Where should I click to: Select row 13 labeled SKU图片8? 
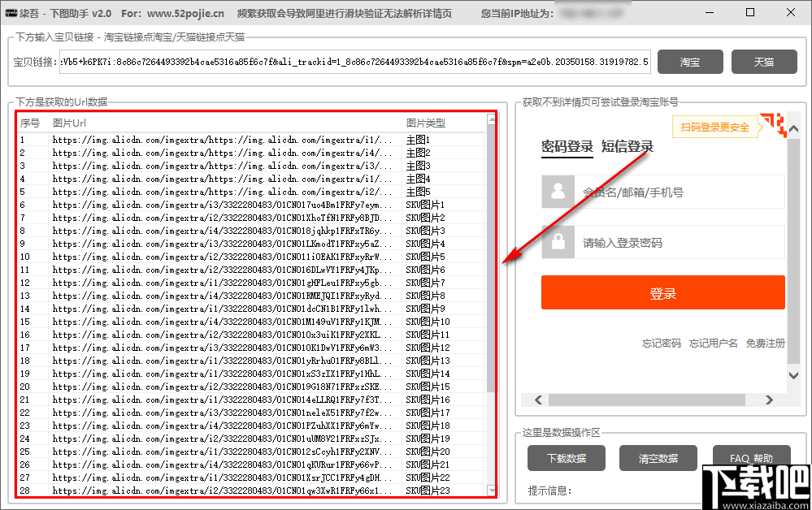(252, 296)
